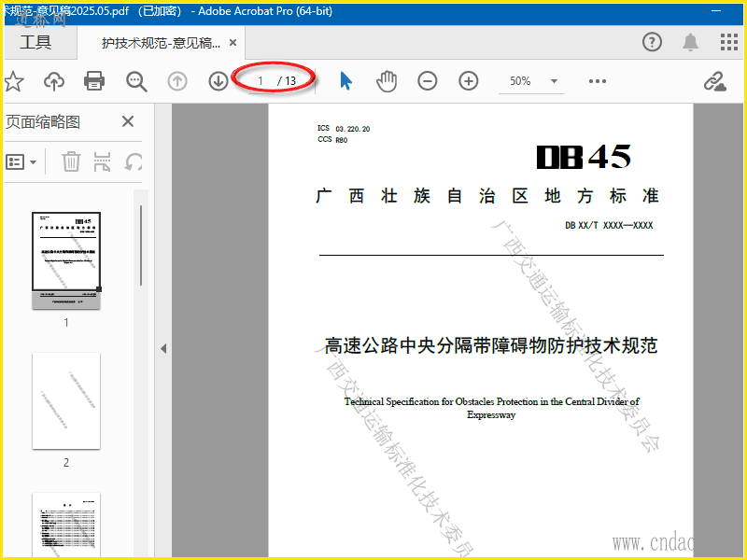Click the document title 高速公路中央分隔带障碍物防护技术规范
Image resolution: width=747 pixels, height=560 pixels.
pos(491,345)
